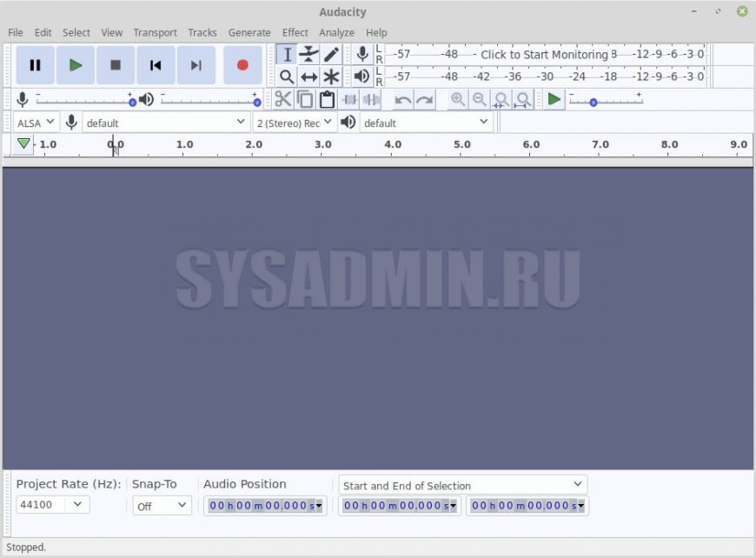Click the Record button
The width and height of the screenshot is (756, 558).
[x=242, y=65]
